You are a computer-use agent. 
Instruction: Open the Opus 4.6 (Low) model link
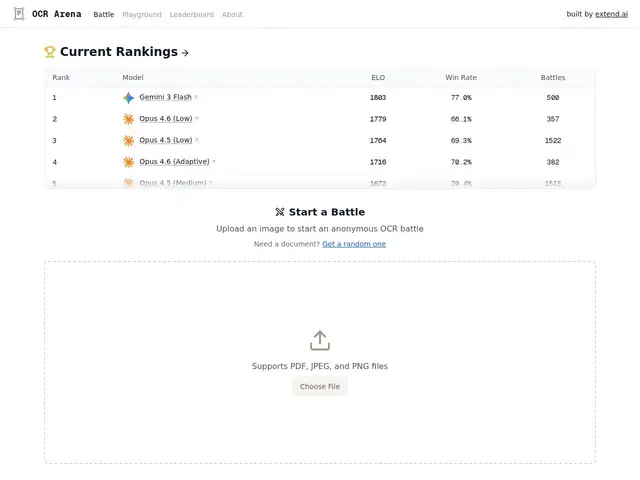[166, 119]
